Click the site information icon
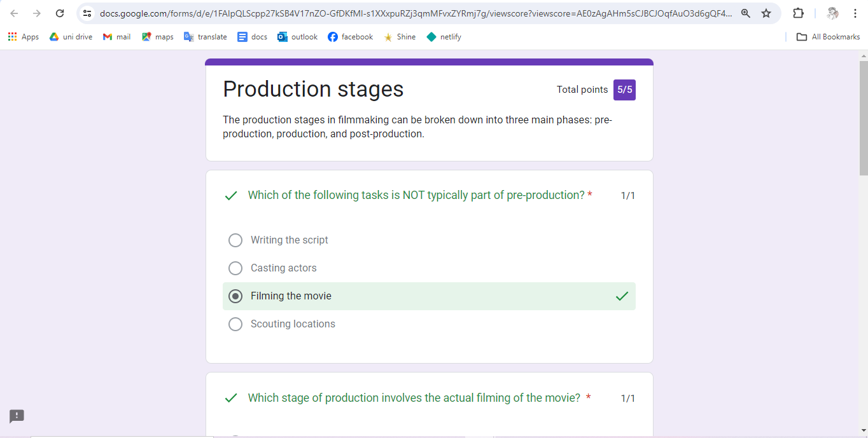Screen dimensions: 868x438 click(88, 13)
